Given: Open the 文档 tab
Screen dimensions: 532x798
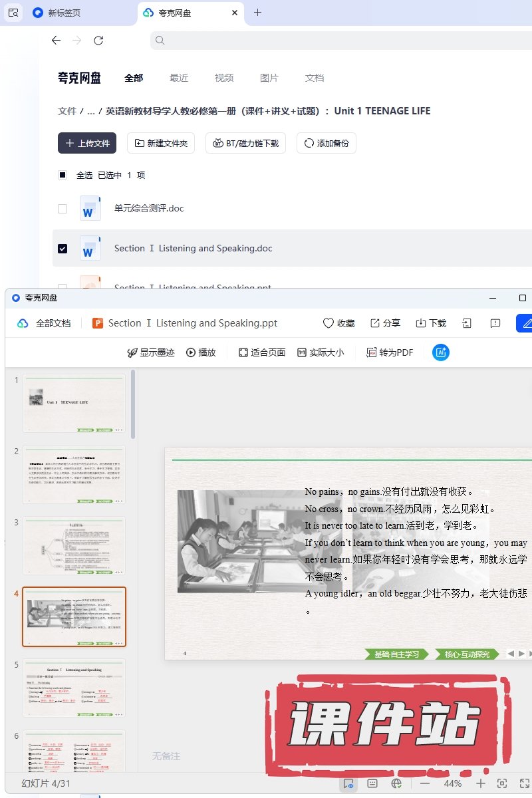Looking at the screenshot, I should click(x=315, y=78).
